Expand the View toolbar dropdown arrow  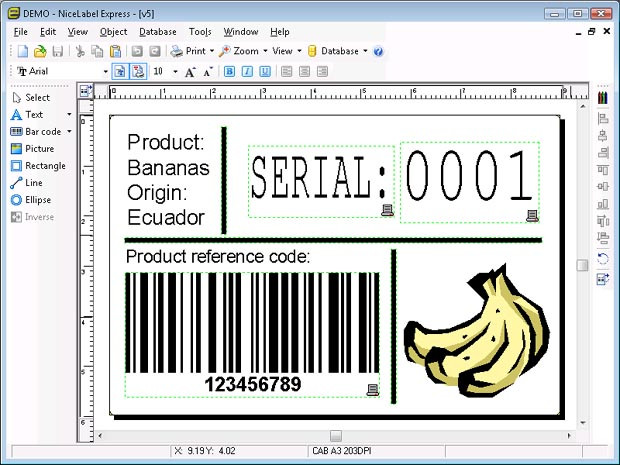tap(299, 51)
